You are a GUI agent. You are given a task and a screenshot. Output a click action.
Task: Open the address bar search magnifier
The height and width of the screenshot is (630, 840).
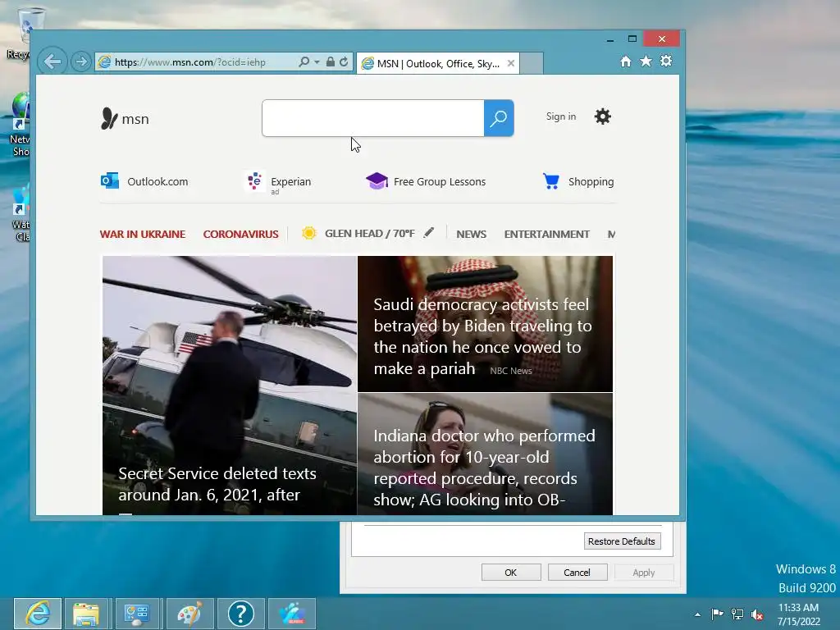[304, 62]
